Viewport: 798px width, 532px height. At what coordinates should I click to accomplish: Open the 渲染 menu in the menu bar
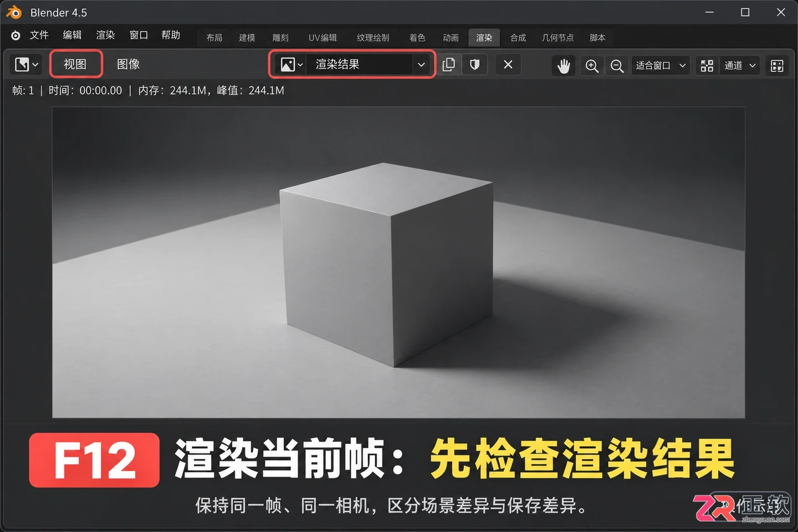[x=105, y=35]
